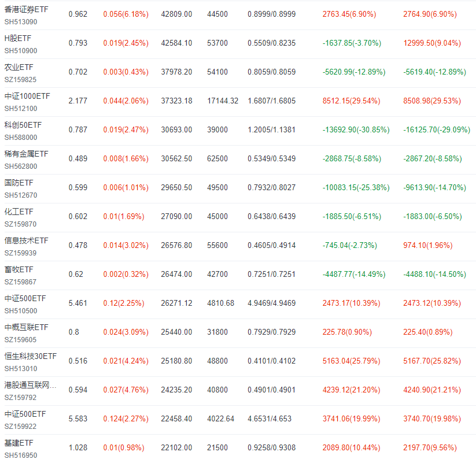Open the 中概互联ETF name link

pyautogui.click(x=26, y=327)
